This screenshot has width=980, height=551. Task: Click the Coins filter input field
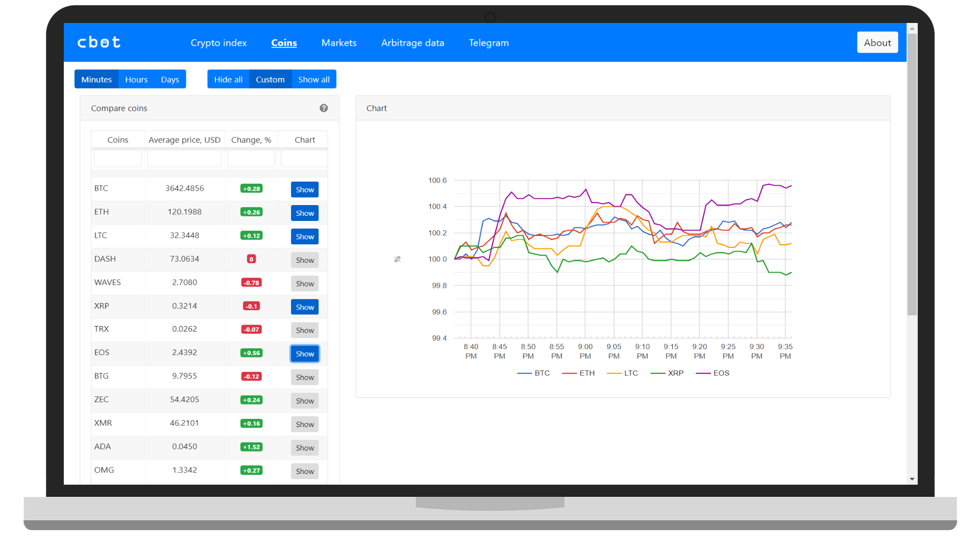tap(118, 158)
